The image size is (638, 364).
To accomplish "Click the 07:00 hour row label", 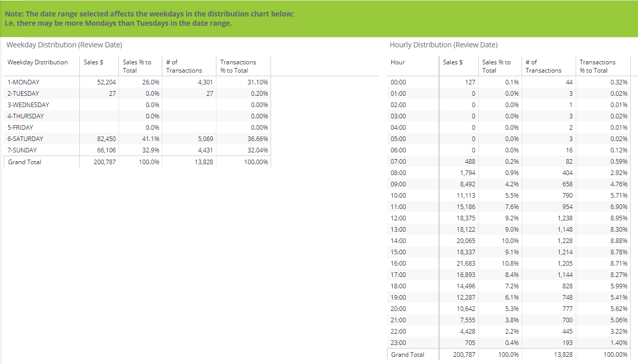I will [x=398, y=162].
